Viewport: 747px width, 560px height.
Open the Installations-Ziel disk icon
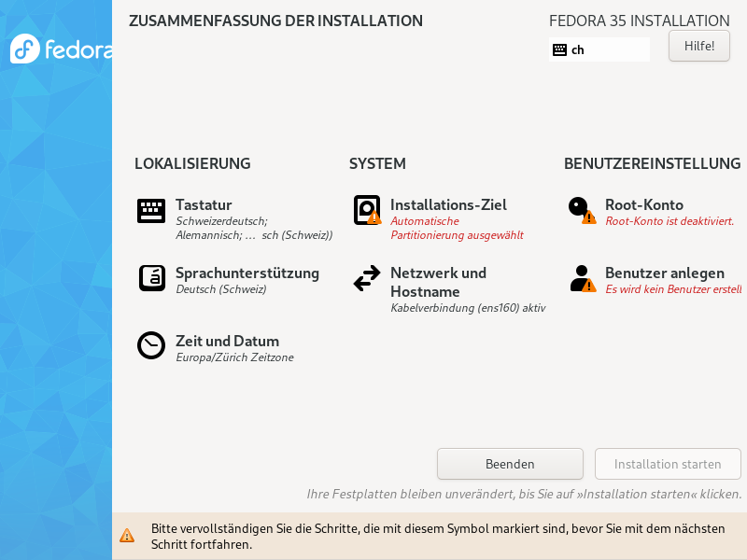pos(367,210)
